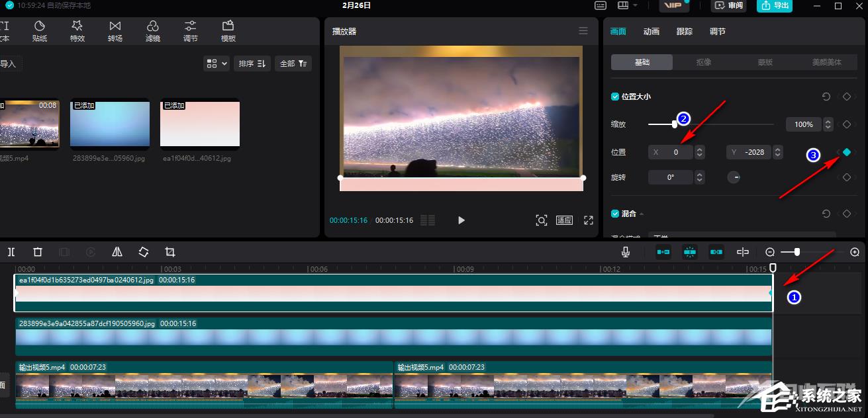Select the 抠像 sub-tab
The height and width of the screenshot is (418, 868).
pyautogui.click(x=704, y=62)
